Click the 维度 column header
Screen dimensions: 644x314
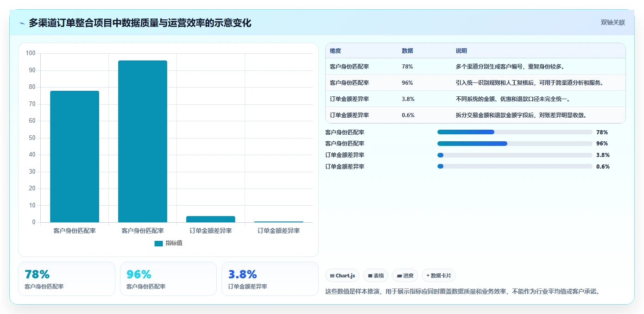tap(335, 51)
